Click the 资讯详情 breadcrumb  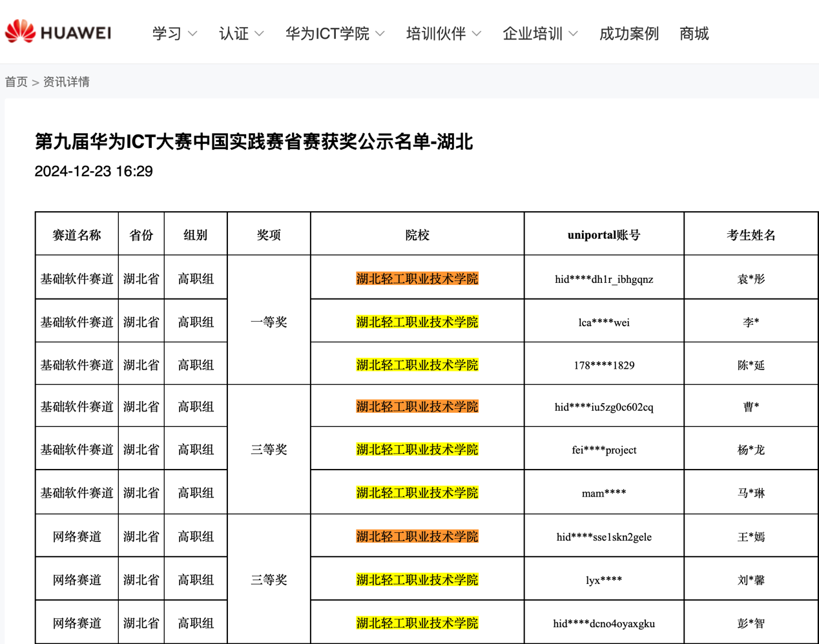66,82
